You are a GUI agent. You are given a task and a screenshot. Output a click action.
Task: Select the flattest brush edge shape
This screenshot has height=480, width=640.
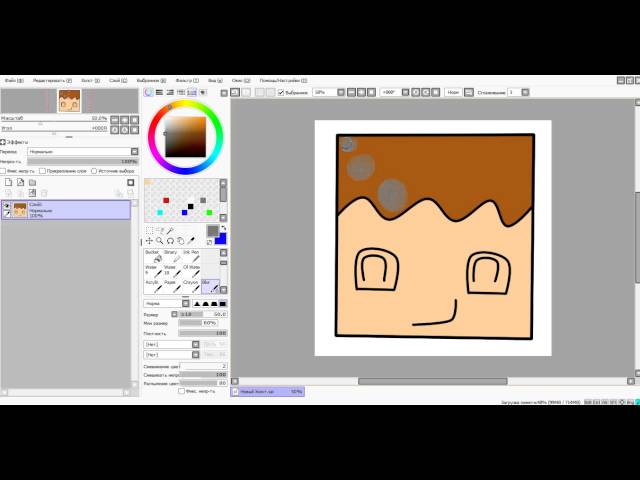[223, 304]
